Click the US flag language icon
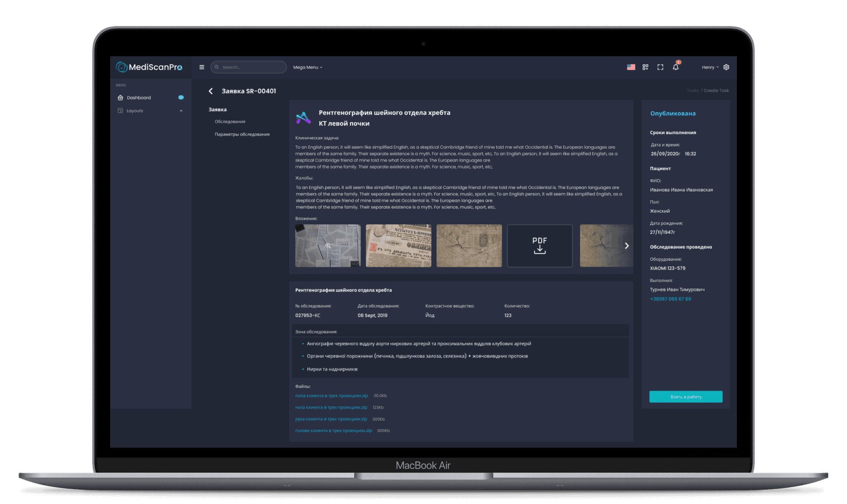This screenshot has height=504, width=847. (x=631, y=67)
